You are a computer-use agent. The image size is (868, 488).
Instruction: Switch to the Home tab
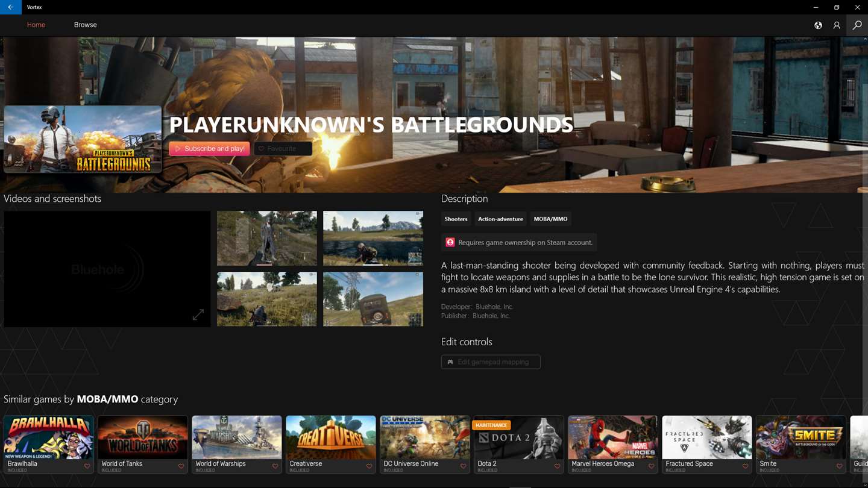pyautogui.click(x=36, y=25)
